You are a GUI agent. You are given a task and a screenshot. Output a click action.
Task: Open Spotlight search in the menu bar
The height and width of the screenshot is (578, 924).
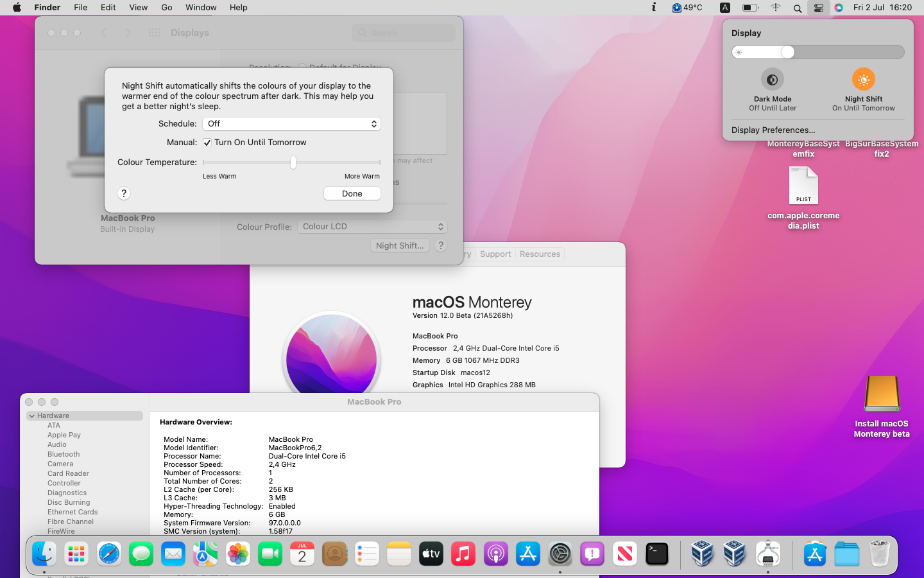tap(797, 8)
